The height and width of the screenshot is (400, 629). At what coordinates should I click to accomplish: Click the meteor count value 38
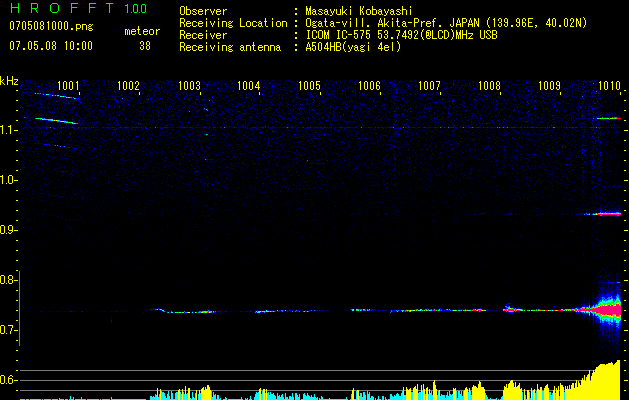point(145,46)
